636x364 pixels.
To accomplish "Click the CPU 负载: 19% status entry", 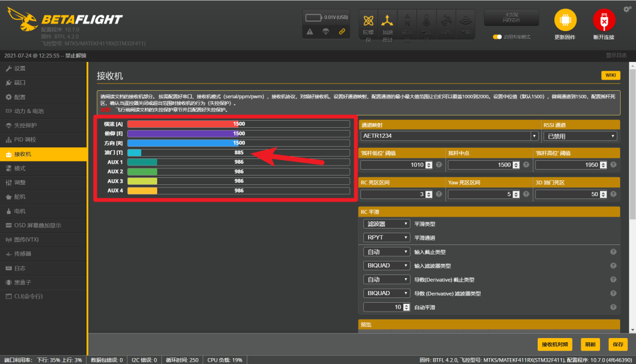I will 225,360.
